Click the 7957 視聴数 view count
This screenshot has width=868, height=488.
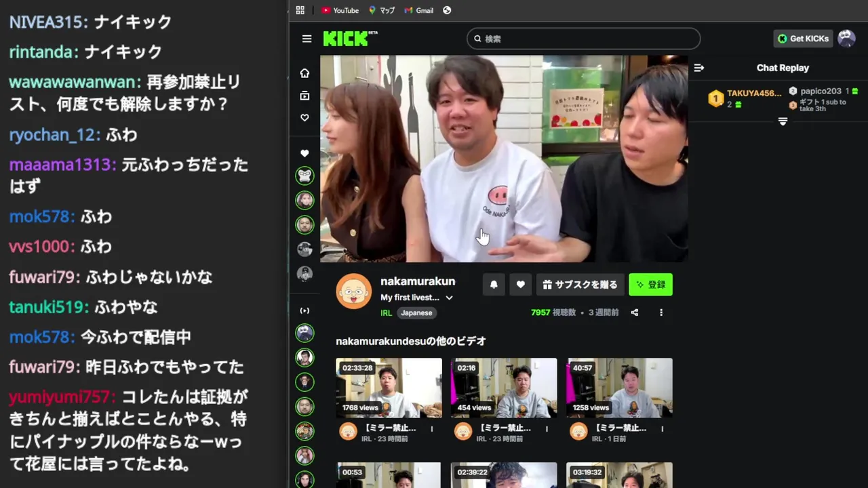coord(553,312)
